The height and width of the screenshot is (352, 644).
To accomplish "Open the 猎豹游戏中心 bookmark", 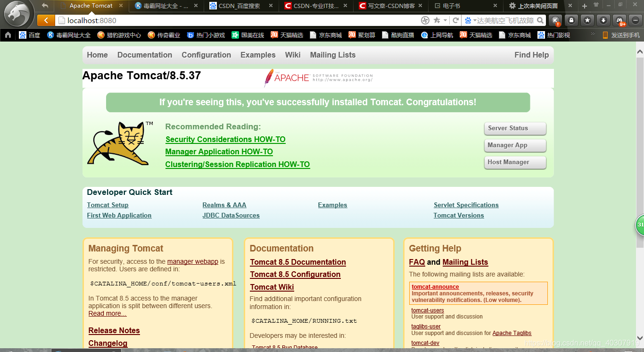I will pos(119,35).
